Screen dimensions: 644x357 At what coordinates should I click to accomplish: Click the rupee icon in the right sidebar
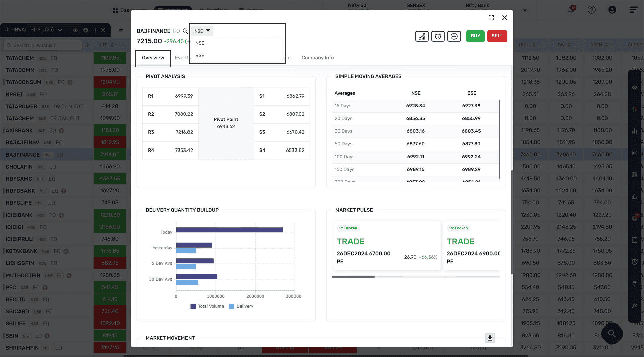tap(634, 284)
